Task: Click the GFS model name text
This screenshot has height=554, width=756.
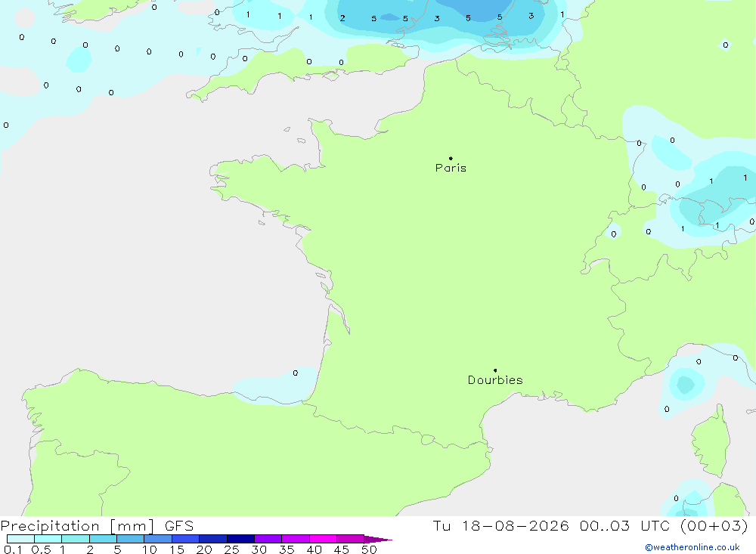Action: pyautogui.click(x=179, y=526)
